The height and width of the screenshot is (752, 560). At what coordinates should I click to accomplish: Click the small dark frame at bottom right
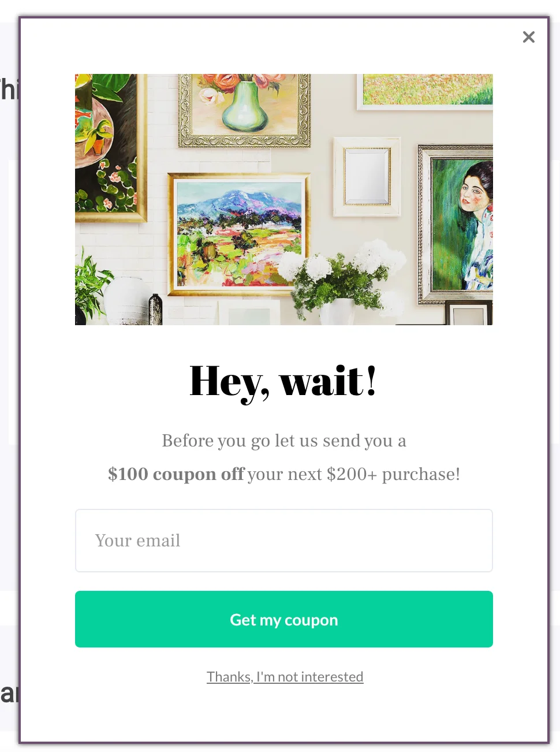click(x=468, y=314)
